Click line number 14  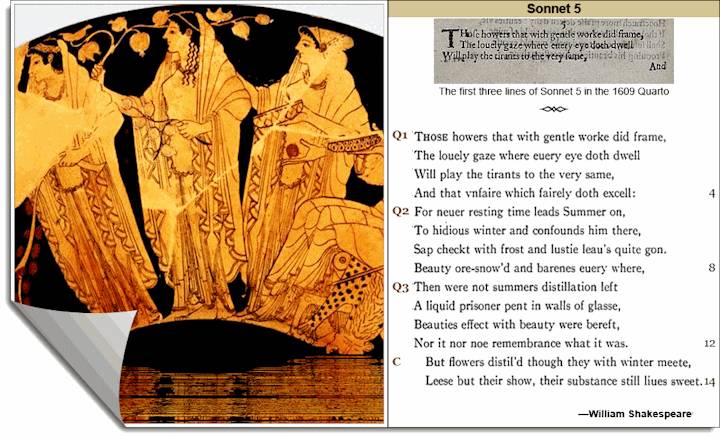point(710,382)
